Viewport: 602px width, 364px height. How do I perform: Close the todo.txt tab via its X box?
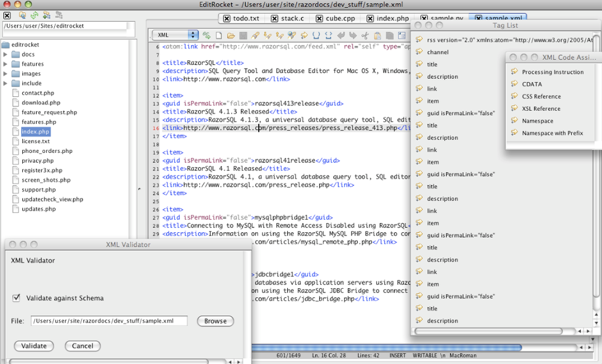227,19
